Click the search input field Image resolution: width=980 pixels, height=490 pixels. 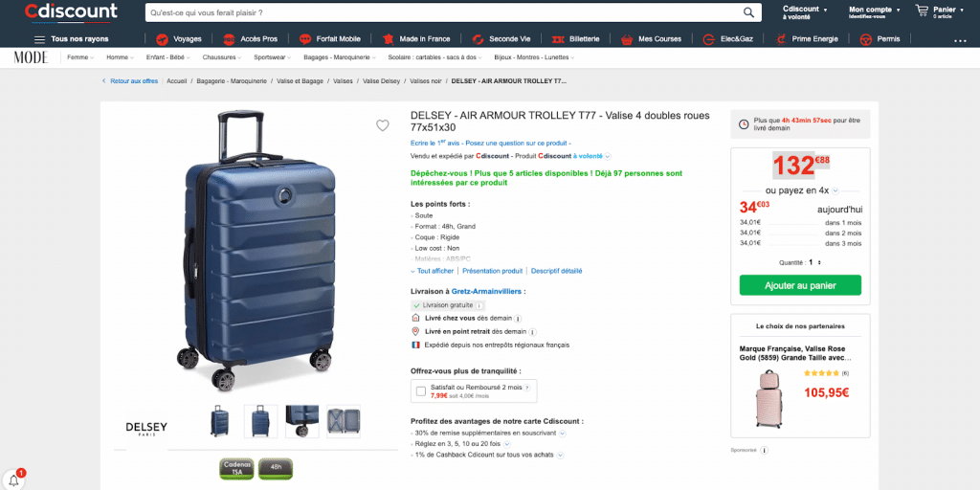[443, 12]
